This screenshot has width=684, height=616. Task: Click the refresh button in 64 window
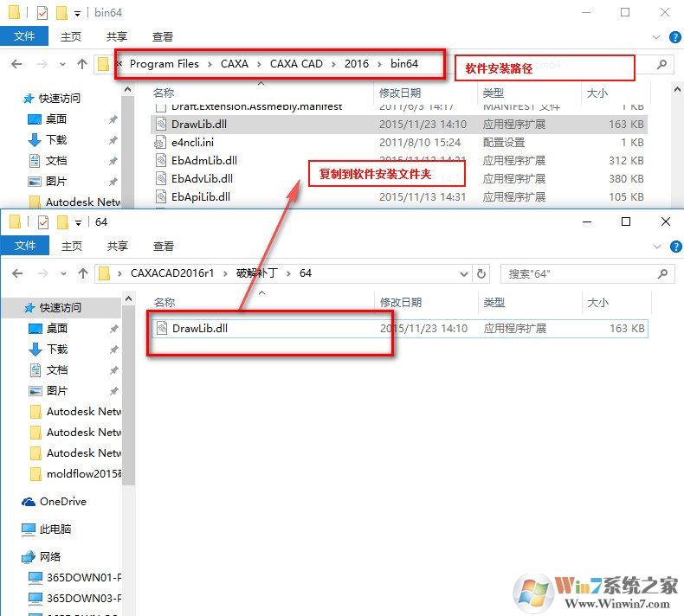point(481,273)
